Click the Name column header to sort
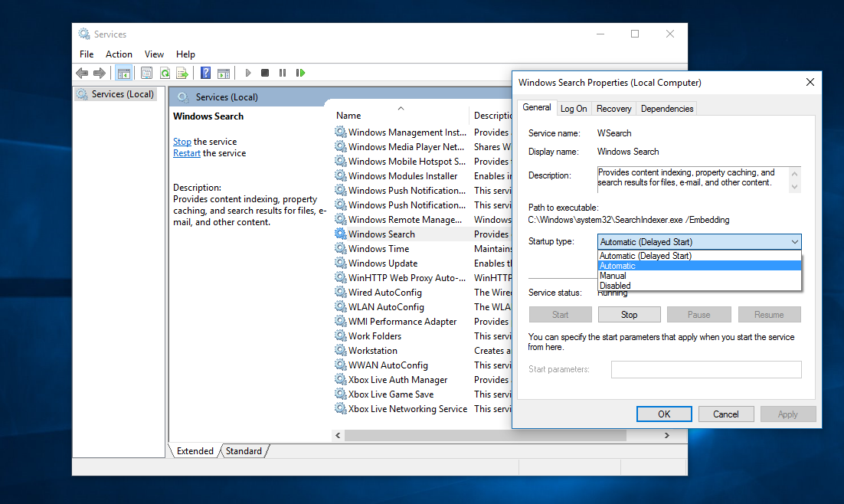The width and height of the screenshot is (844, 504). pos(401,116)
